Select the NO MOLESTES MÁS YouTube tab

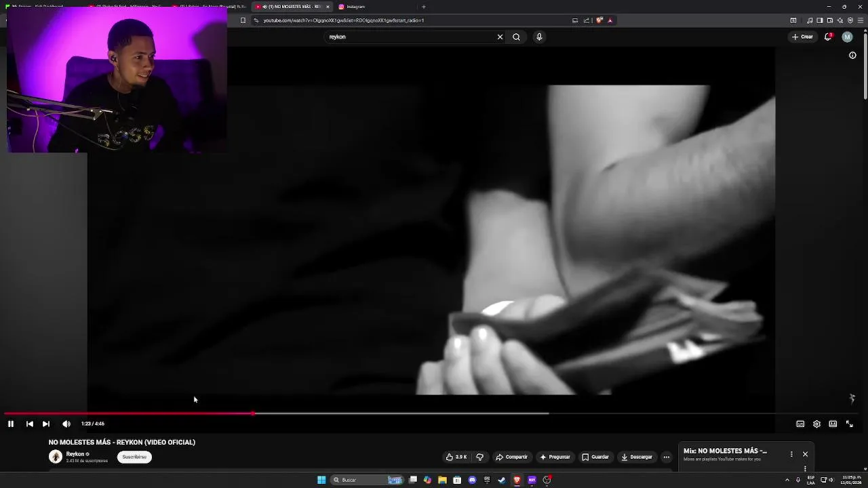(x=292, y=7)
